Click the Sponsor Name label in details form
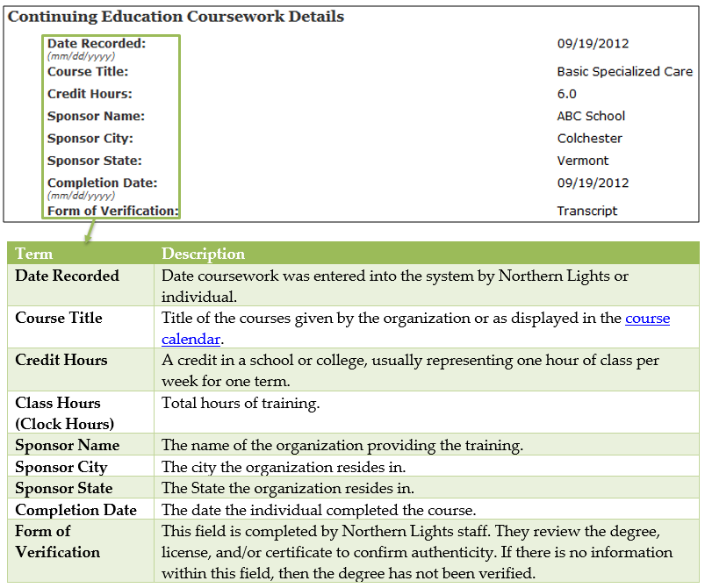The height and width of the screenshot is (588, 705). (x=96, y=116)
